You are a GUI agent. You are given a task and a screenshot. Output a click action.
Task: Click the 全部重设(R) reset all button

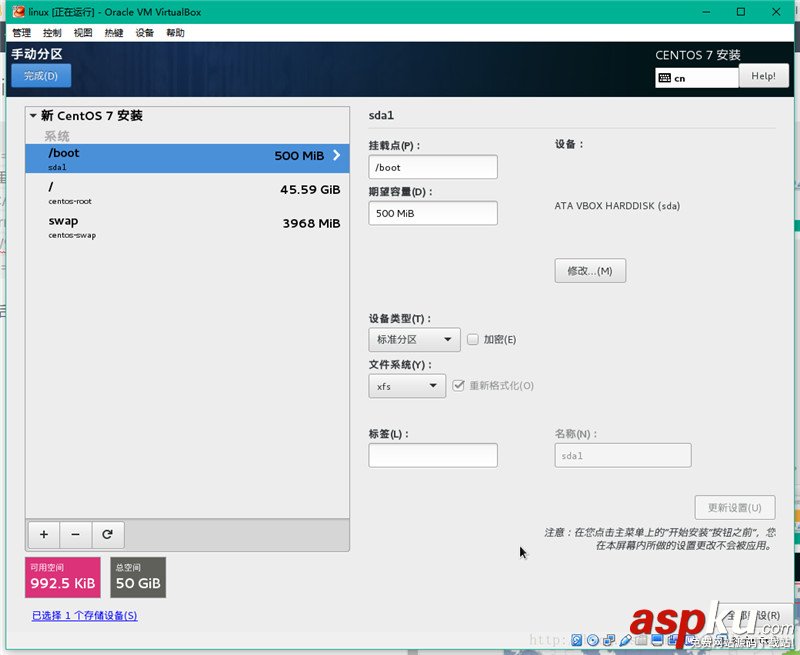pos(753,616)
